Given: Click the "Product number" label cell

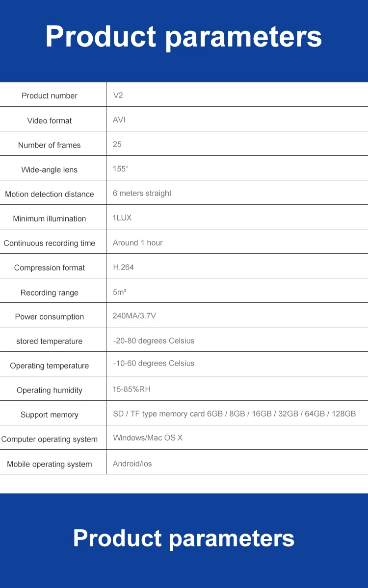Looking at the screenshot, I should (x=50, y=96).
